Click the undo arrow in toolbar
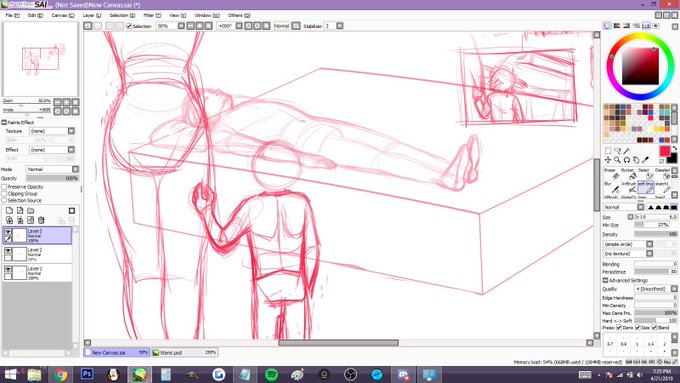 88,26
